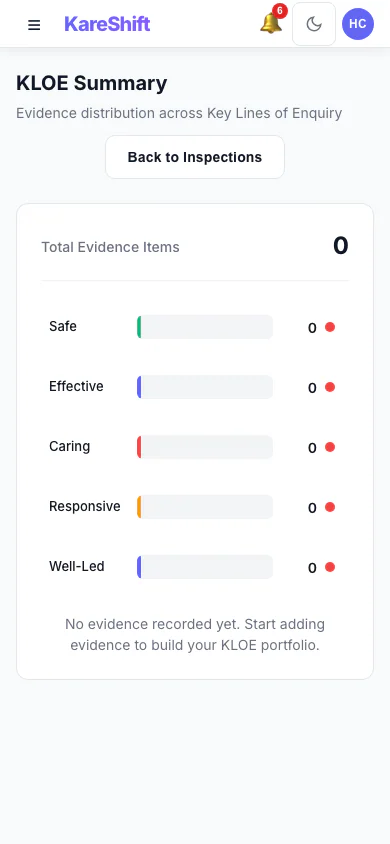
Task: Select the Well-Led progress bar
Action: click(x=205, y=567)
